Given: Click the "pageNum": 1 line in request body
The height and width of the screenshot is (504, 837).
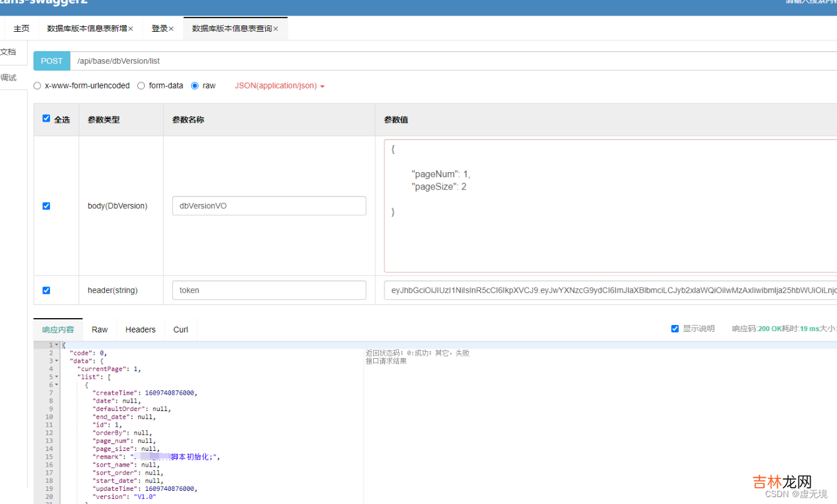Looking at the screenshot, I should coord(441,174).
